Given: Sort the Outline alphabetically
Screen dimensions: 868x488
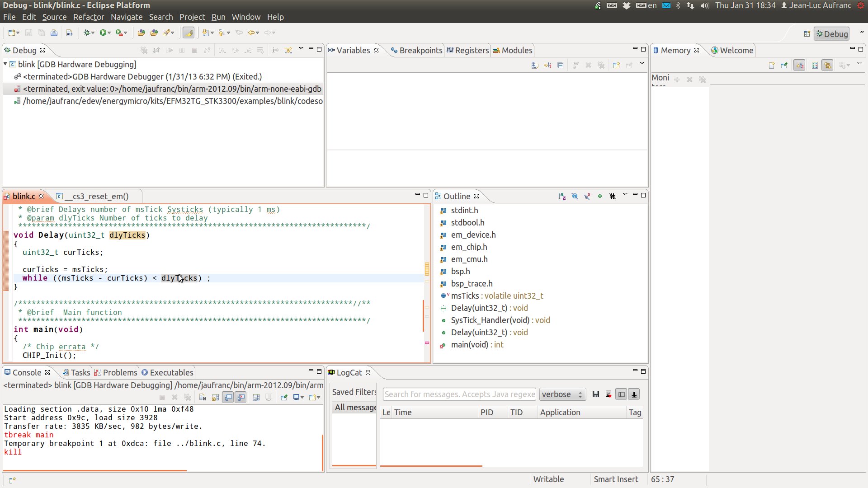Looking at the screenshot, I should click(x=562, y=196).
